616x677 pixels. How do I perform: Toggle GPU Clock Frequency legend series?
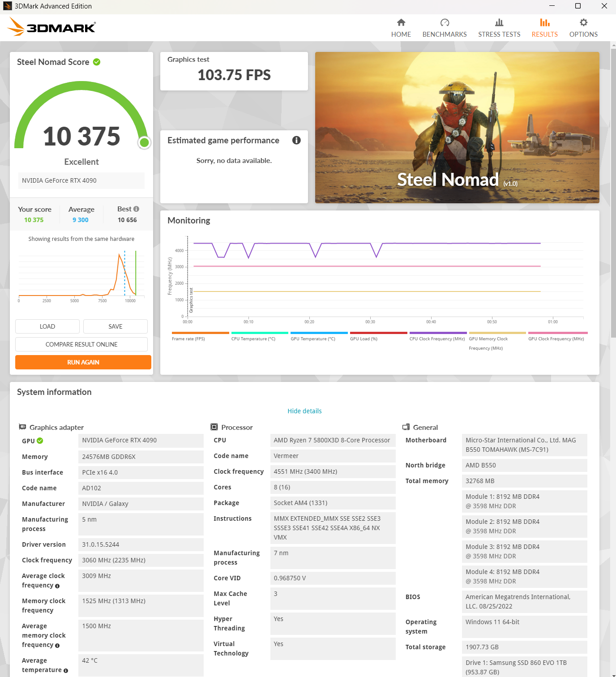click(557, 336)
